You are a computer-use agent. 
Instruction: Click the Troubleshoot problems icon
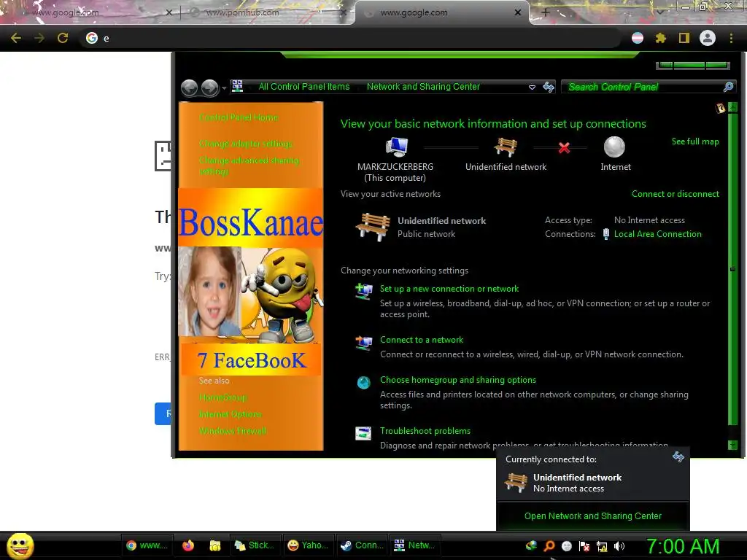(363, 433)
